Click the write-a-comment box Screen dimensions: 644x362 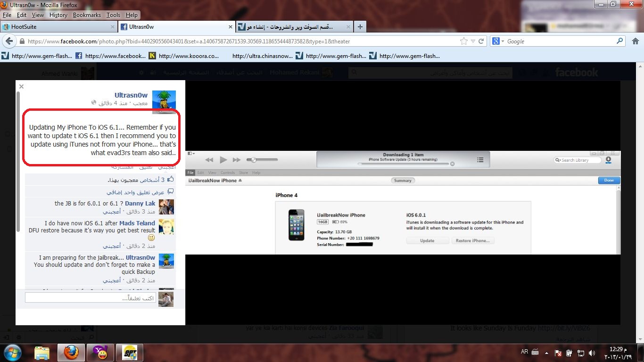pos(91,298)
